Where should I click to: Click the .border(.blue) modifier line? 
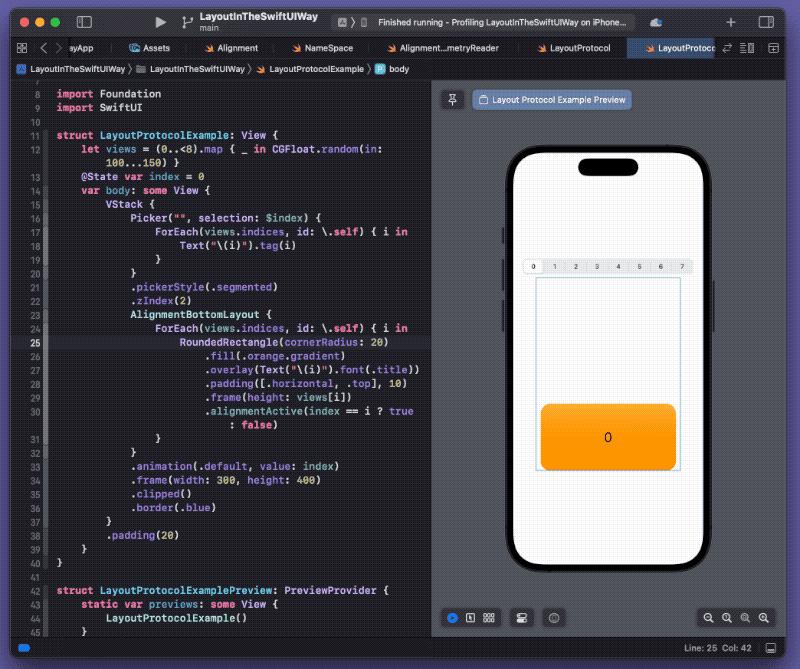click(x=173, y=507)
